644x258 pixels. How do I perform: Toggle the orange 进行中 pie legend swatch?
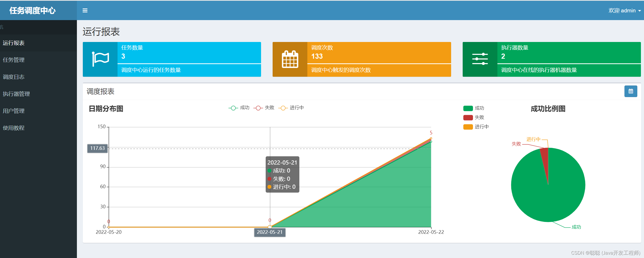tap(468, 127)
